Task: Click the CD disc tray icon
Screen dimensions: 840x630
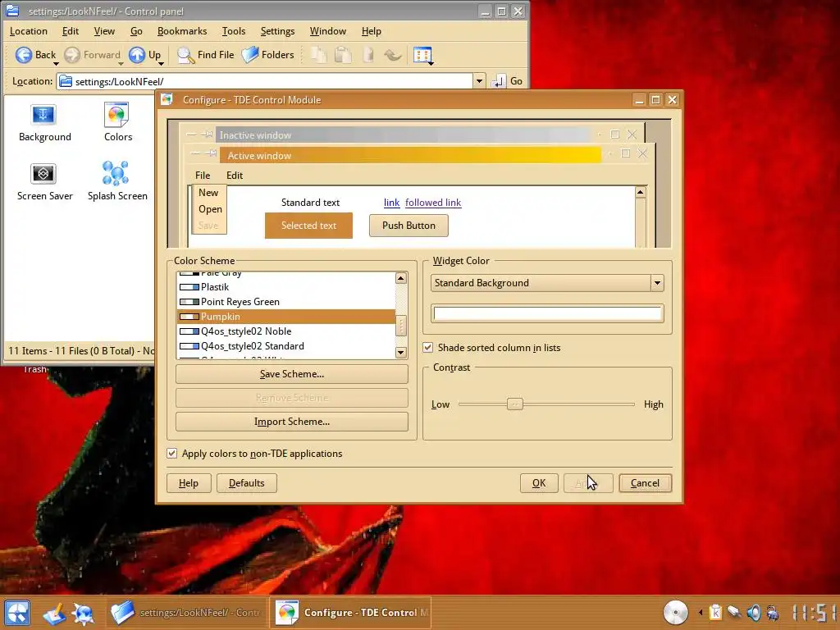Action: coord(675,612)
